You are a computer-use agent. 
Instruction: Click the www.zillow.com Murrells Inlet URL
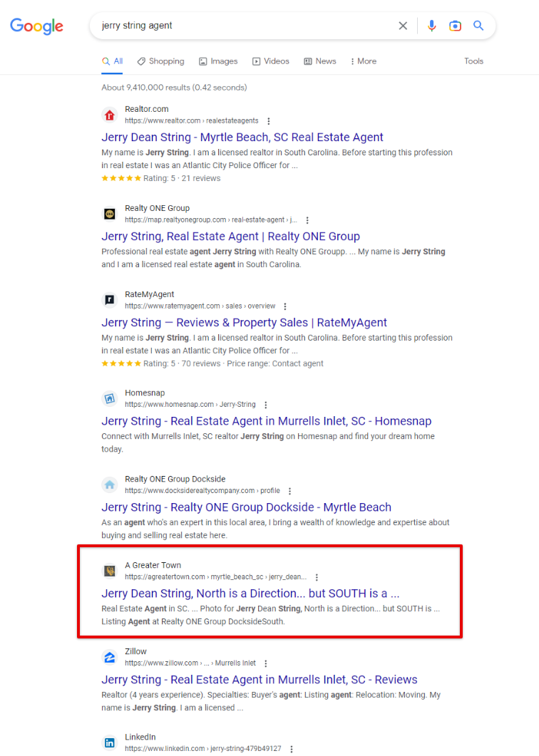pyautogui.click(x=190, y=663)
